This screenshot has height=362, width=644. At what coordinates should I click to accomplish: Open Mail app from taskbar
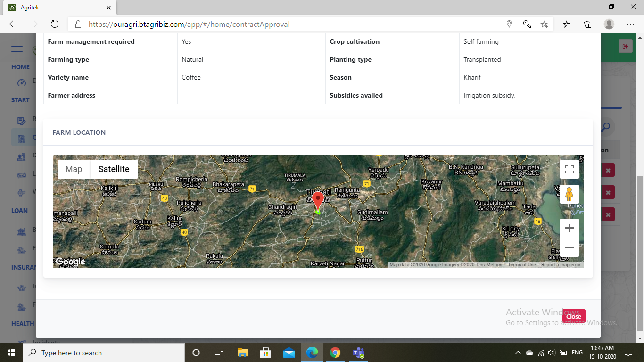[289, 353]
